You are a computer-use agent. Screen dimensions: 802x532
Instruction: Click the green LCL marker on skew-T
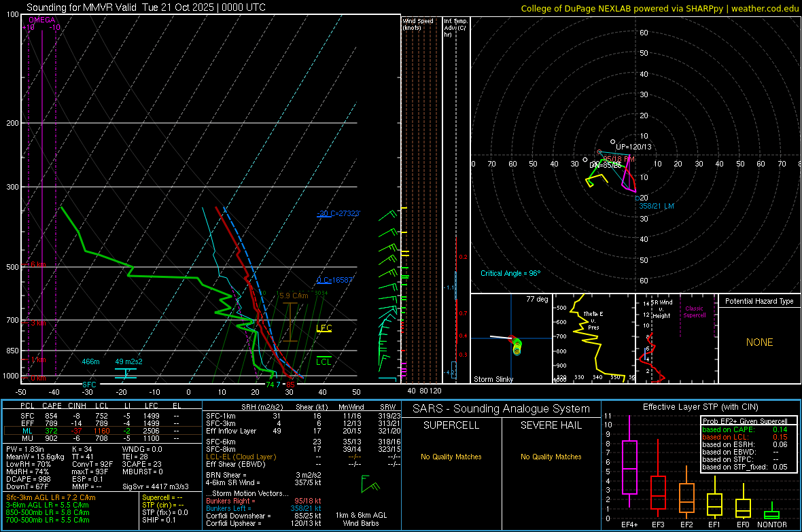coord(324,361)
